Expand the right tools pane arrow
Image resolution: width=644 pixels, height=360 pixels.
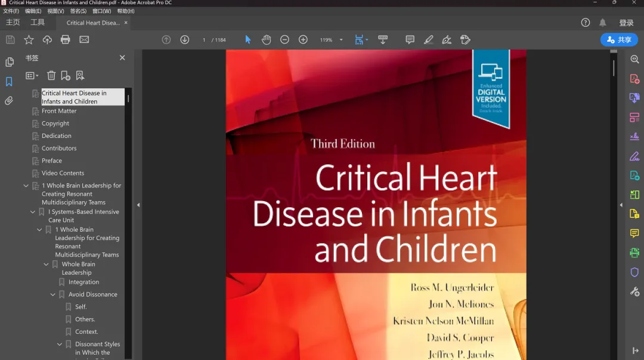tap(621, 205)
